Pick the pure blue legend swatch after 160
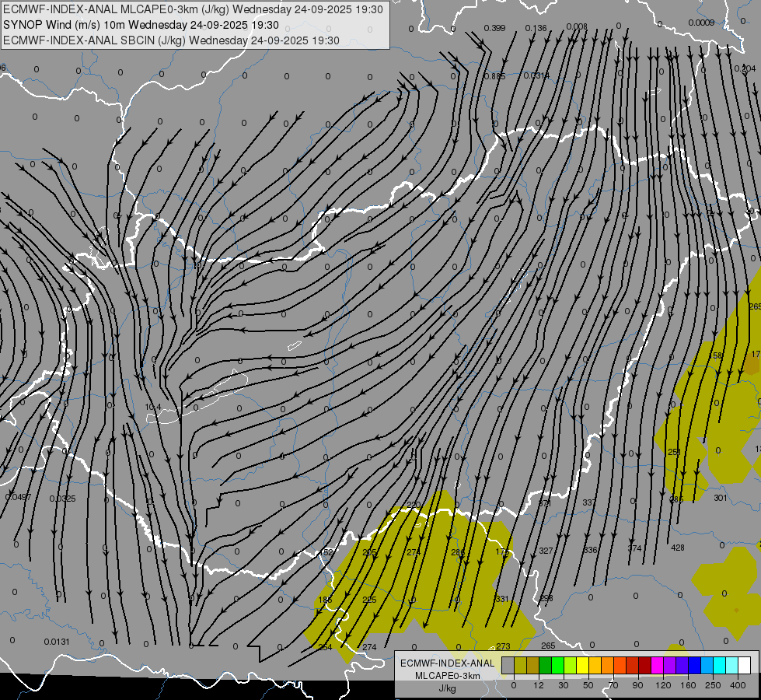 [x=694, y=665]
